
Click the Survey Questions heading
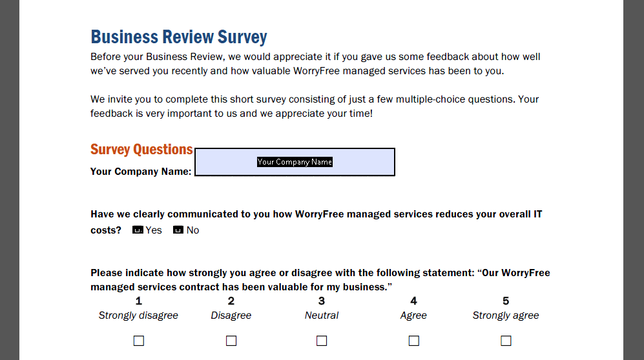(141, 149)
